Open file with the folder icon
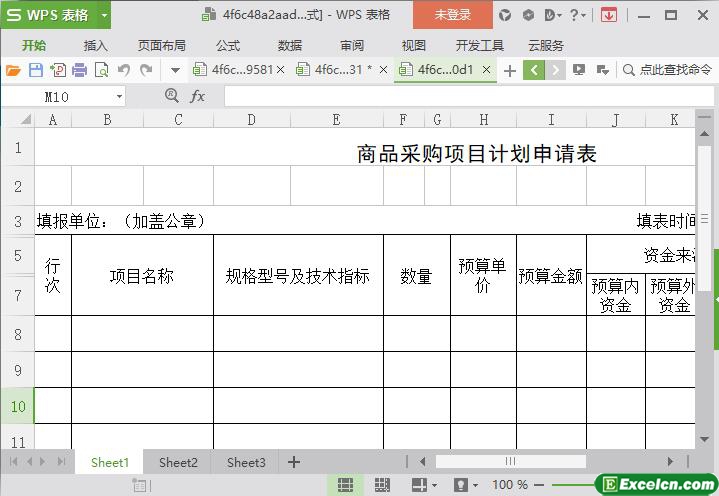The width and height of the screenshot is (719, 496). [x=13, y=70]
